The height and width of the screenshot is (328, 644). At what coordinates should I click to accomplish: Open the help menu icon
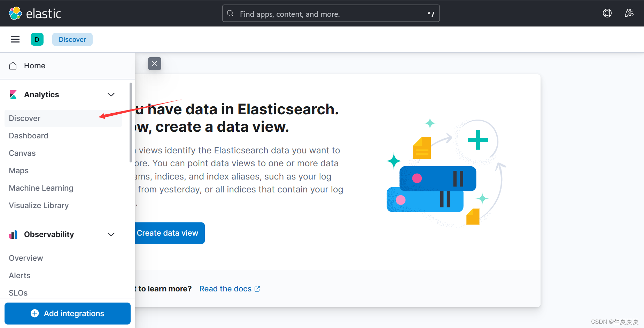pos(607,13)
